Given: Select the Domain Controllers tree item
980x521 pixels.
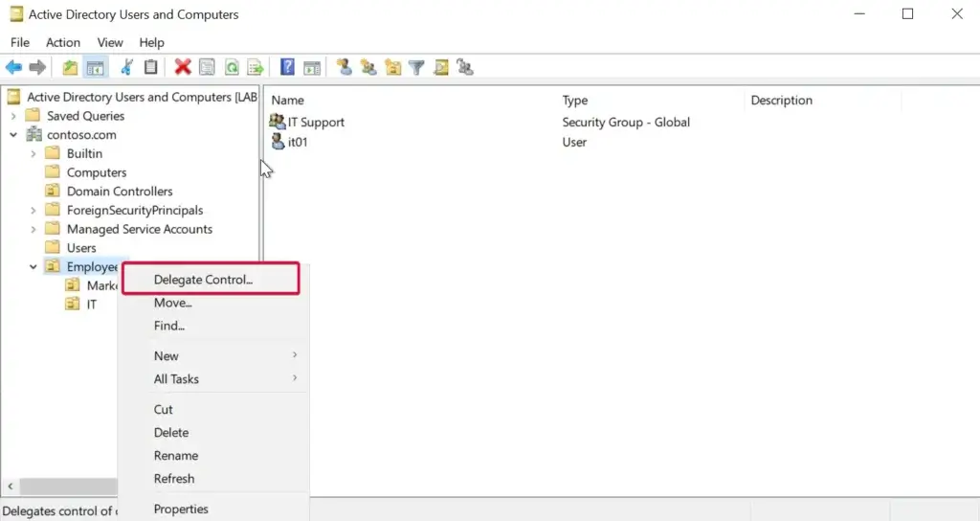Looking at the screenshot, I should pyautogui.click(x=119, y=192).
